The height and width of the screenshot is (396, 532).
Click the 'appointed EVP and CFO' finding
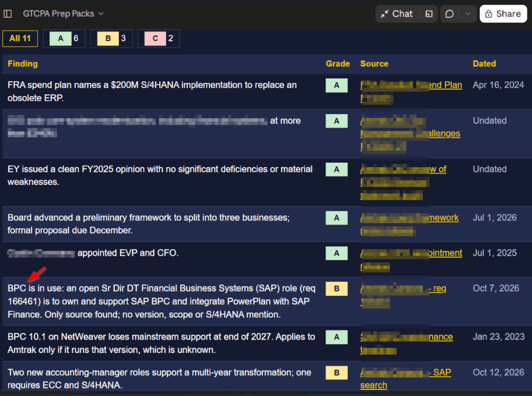(x=128, y=253)
